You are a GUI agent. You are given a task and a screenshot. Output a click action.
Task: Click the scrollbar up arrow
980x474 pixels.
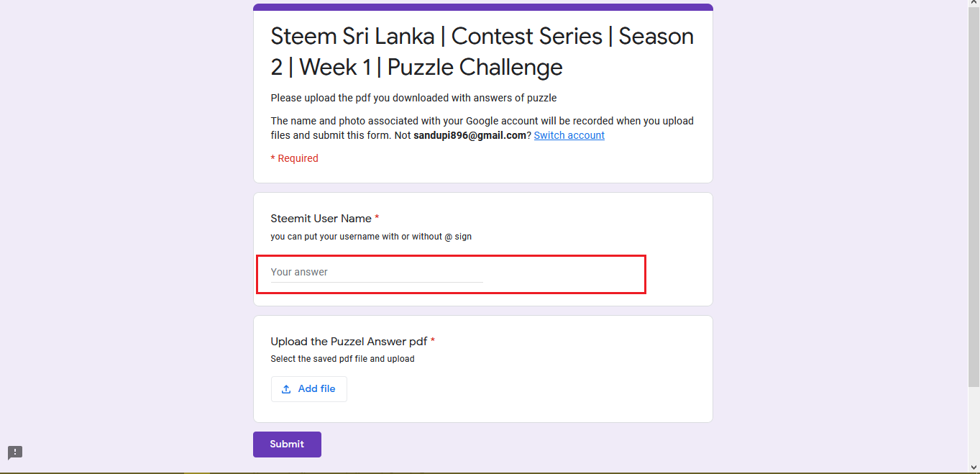click(x=974, y=4)
